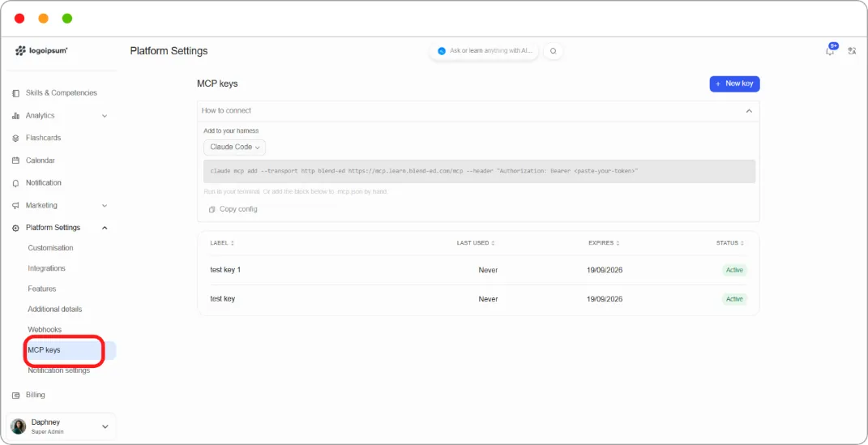The width and height of the screenshot is (868, 445).
Task: Click the Notification bell icon in sidebar
Action: [x=15, y=183]
